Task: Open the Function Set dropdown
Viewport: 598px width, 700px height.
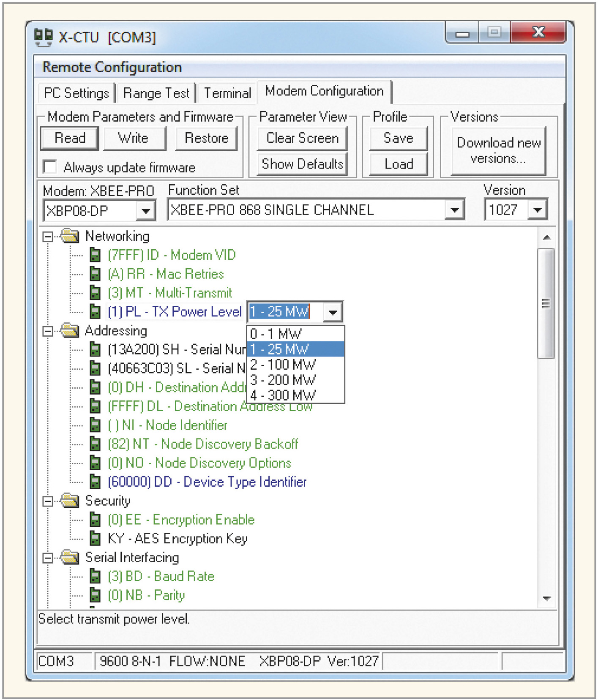Action: tap(454, 210)
